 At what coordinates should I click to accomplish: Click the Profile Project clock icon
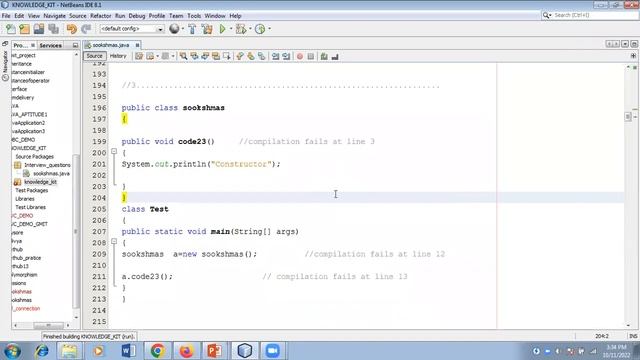[x=260, y=29]
